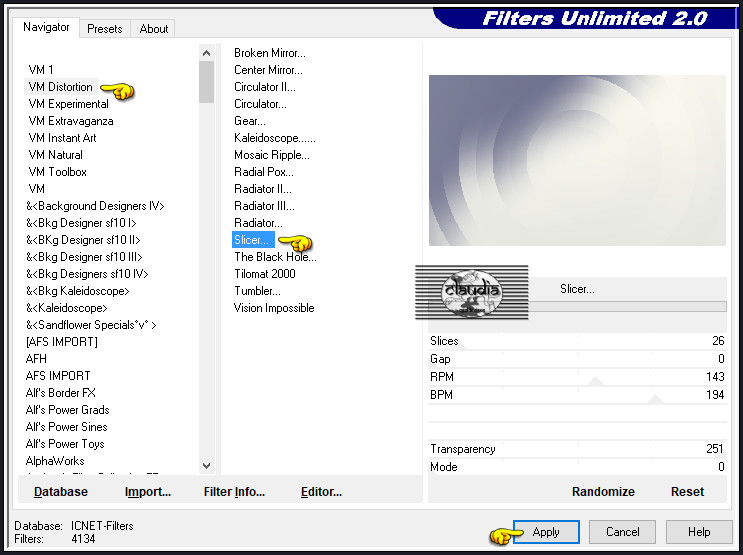Viewport: 743px width, 555px height.
Task: Choose Broken Mirror... filter
Action: 270,53
